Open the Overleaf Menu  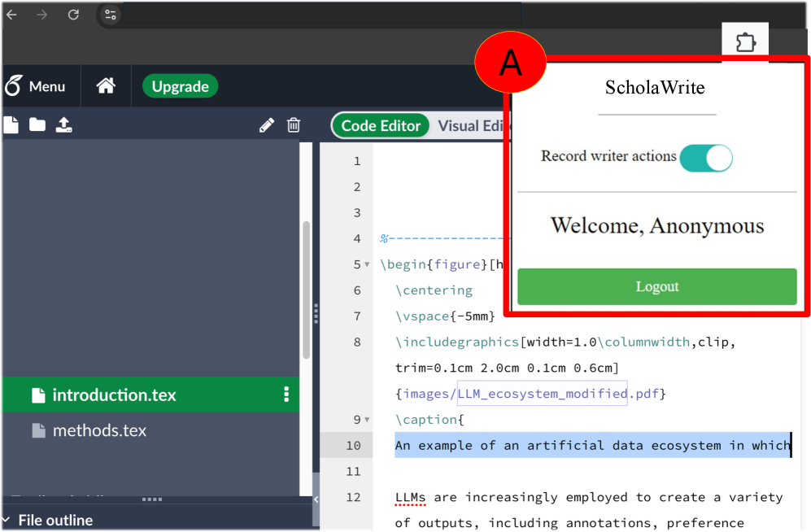[35, 86]
